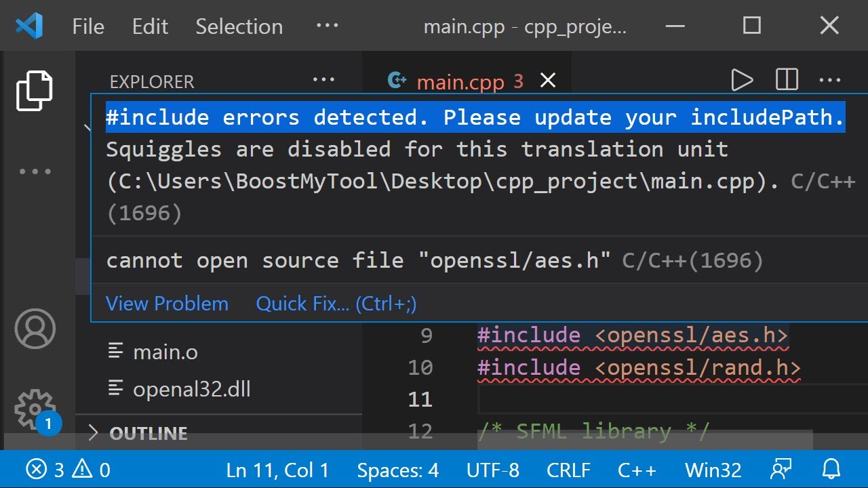Image resolution: width=868 pixels, height=488 pixels.
Task: Expand the OUTLINE section
Action: 148,433
